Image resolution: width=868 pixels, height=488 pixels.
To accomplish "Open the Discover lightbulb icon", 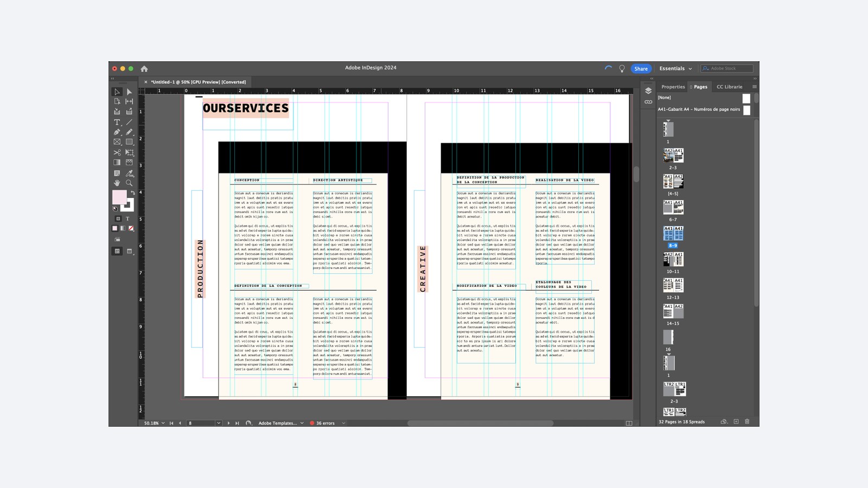I will click(x=622, y=68).
